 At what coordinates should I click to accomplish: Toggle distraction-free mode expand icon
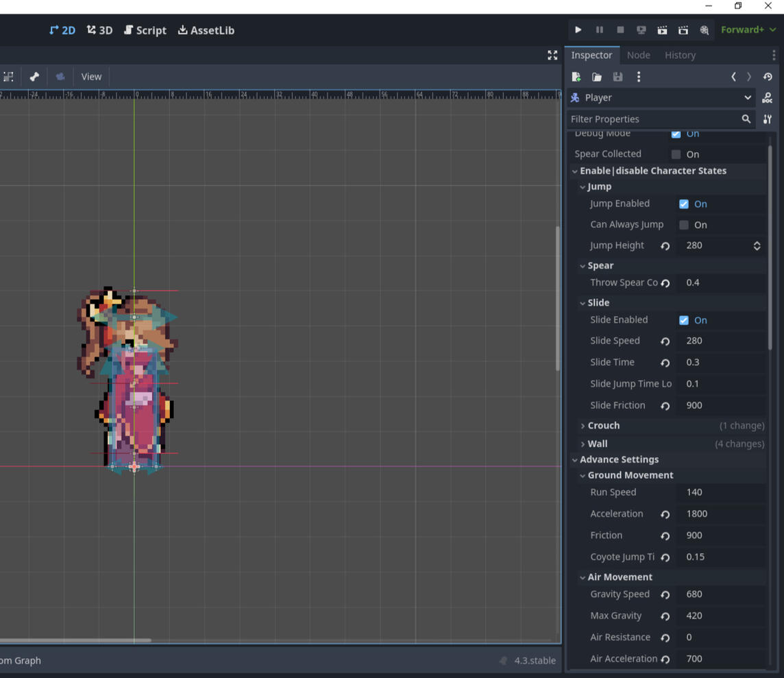click(552, 56)
